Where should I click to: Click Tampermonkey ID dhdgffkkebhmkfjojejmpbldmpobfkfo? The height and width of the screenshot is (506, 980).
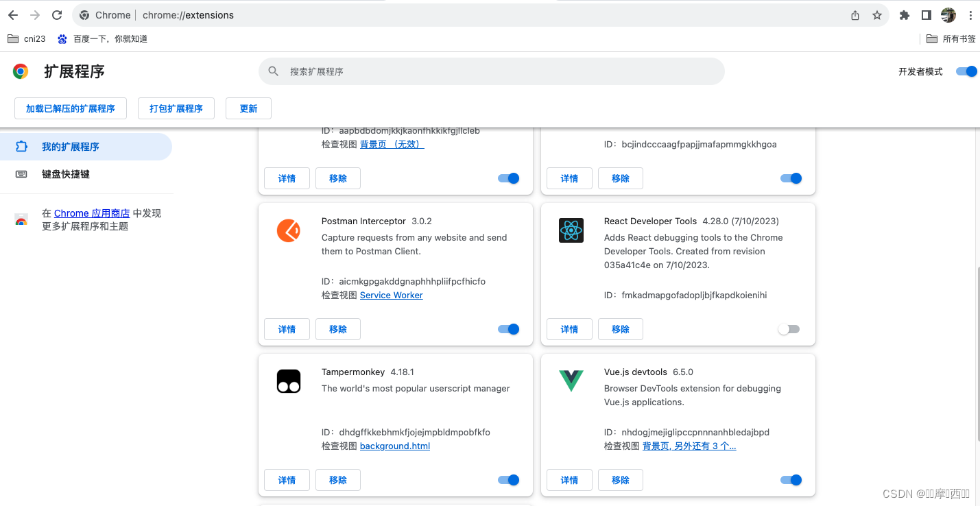click(415, 432)
